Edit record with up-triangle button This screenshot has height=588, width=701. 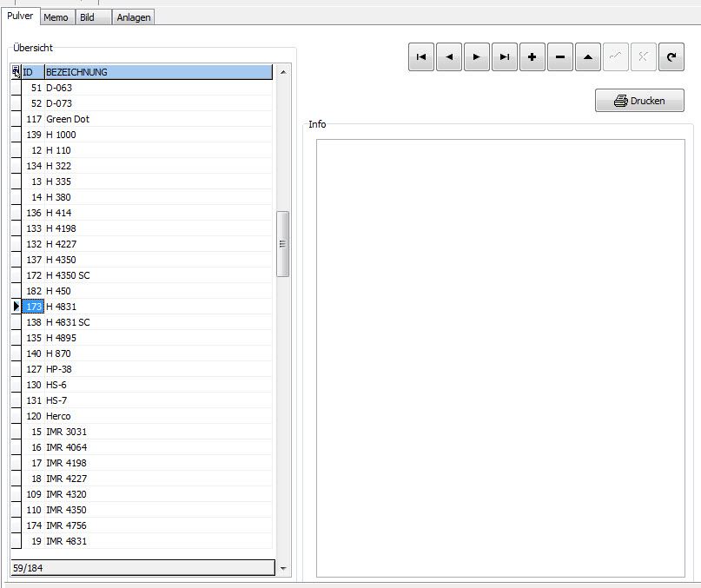[588, 56]
